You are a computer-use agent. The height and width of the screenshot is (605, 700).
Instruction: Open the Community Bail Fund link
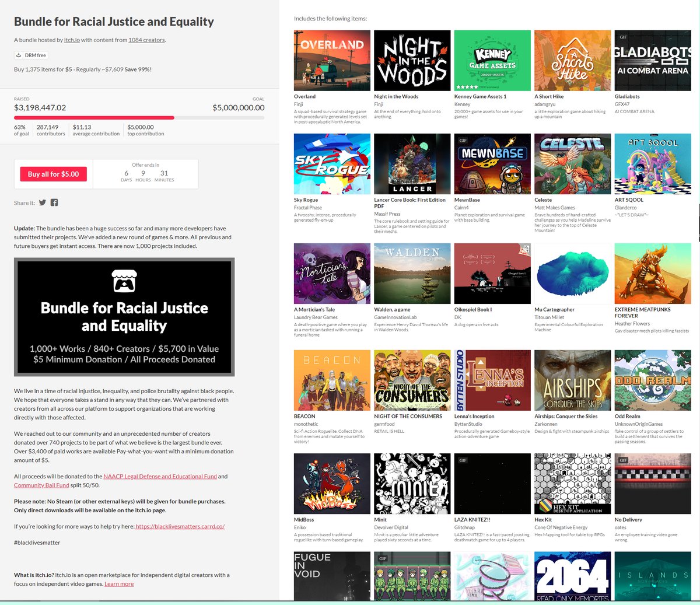point(41,485)
